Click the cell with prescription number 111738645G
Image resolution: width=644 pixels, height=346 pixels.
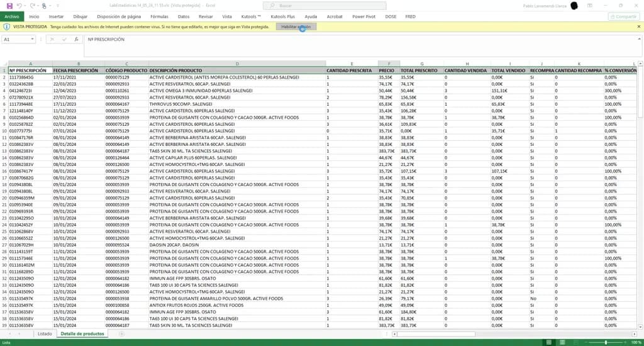(x=30, y=77)
